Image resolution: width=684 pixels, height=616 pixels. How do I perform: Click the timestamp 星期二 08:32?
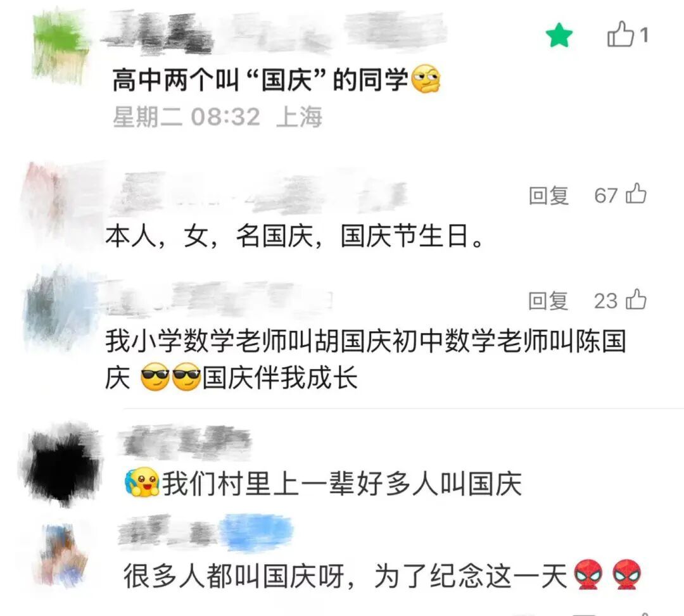(186, 117)
